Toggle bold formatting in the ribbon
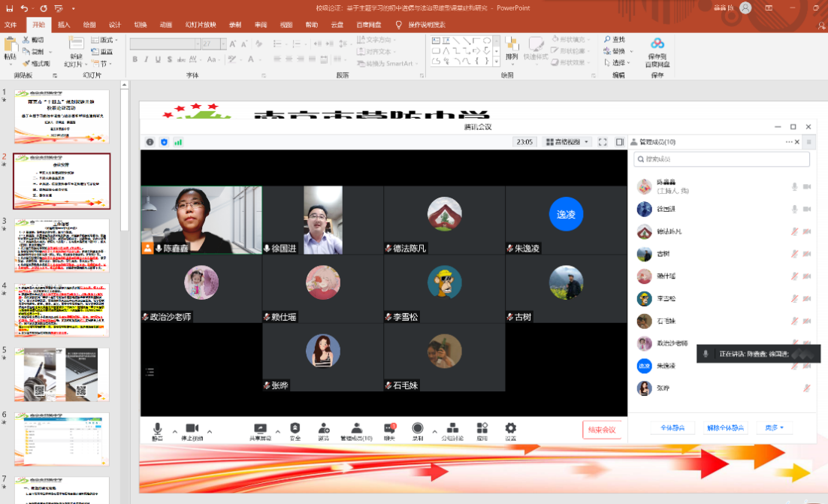The width and height of the screenshot is (828, 504). tap(135, 59)
